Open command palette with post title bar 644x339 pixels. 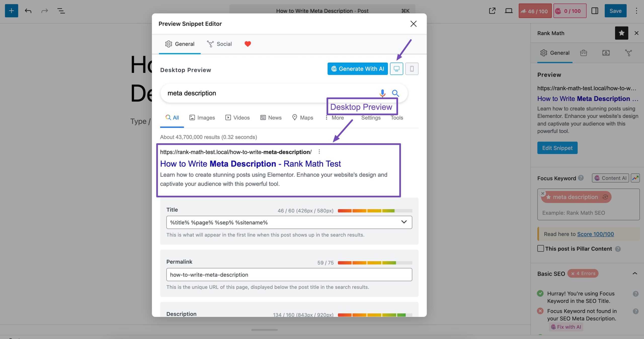[322, 11]
